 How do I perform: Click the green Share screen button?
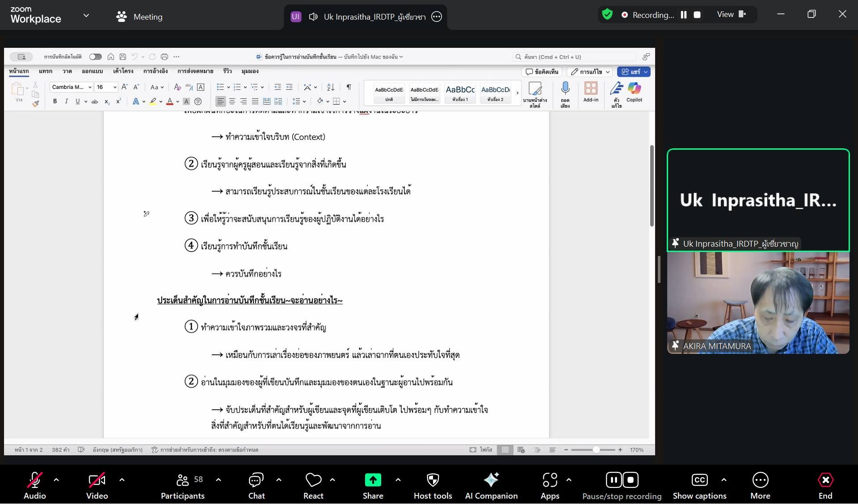click(x=373, y=481)
